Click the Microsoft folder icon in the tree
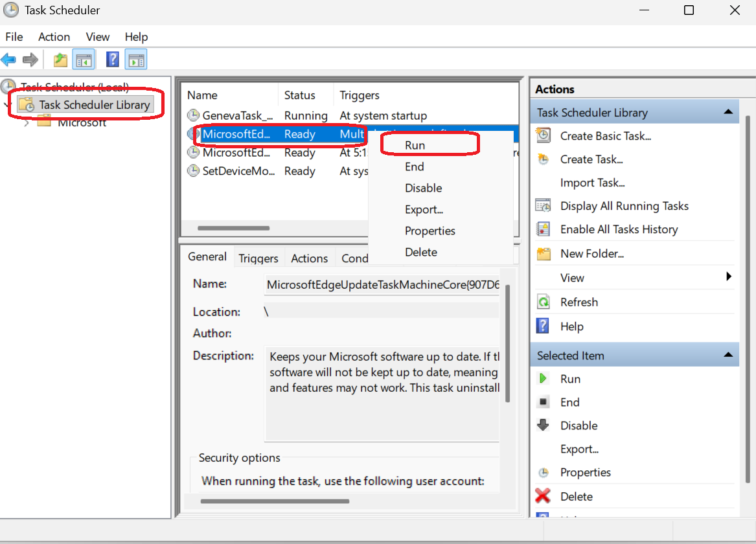Screen dimensions: 756x544 pyautogui.click(x=44, y=121)
